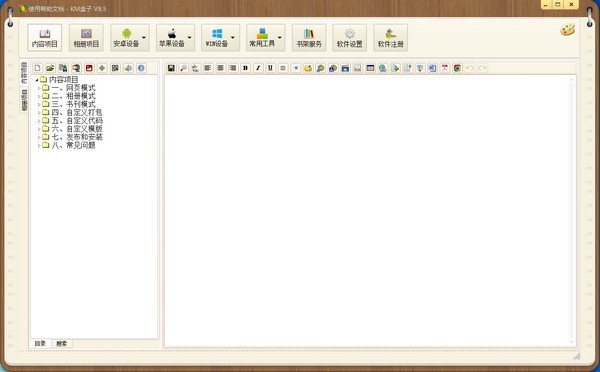Open 书架服务 from main toolbar
The image size is (600, 372).
[309, 38]
